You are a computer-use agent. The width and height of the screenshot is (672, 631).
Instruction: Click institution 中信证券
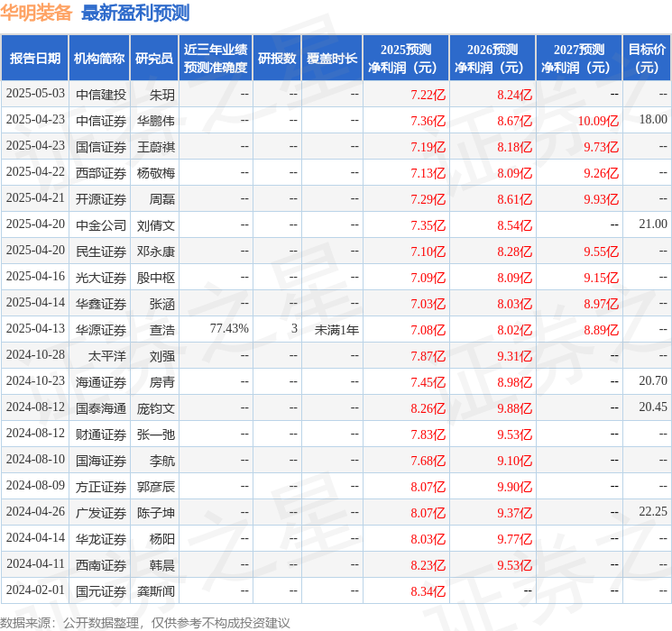pyautogui.click(x=101, y=121)
